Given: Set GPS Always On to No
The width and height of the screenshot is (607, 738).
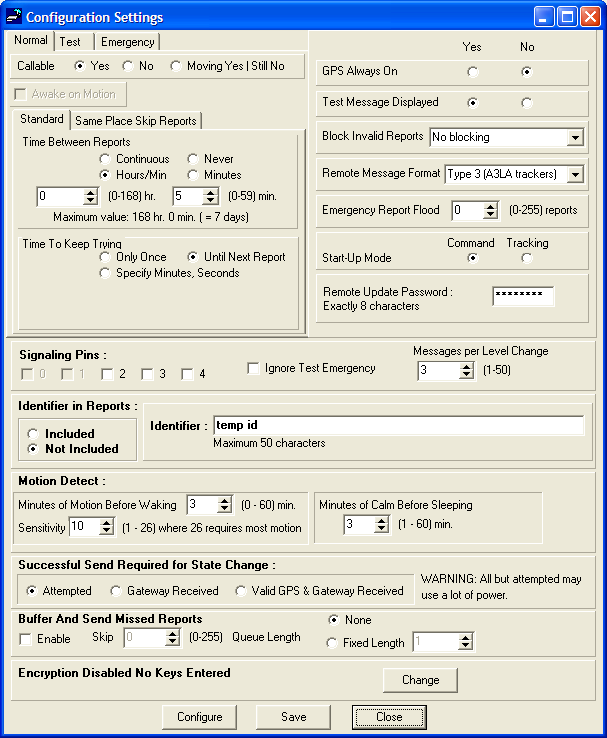Looking at the screenshot, I should point(527,72).
